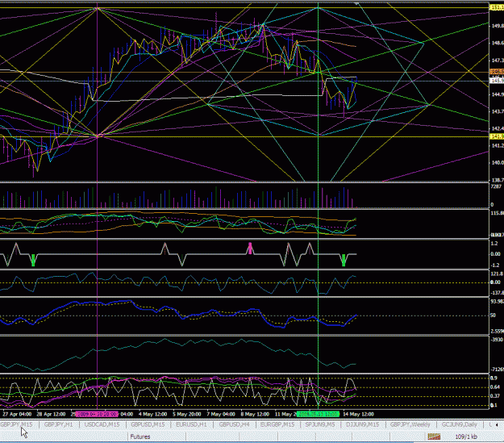Click the 8 May 12:00 time label

(x=255, y=414)
